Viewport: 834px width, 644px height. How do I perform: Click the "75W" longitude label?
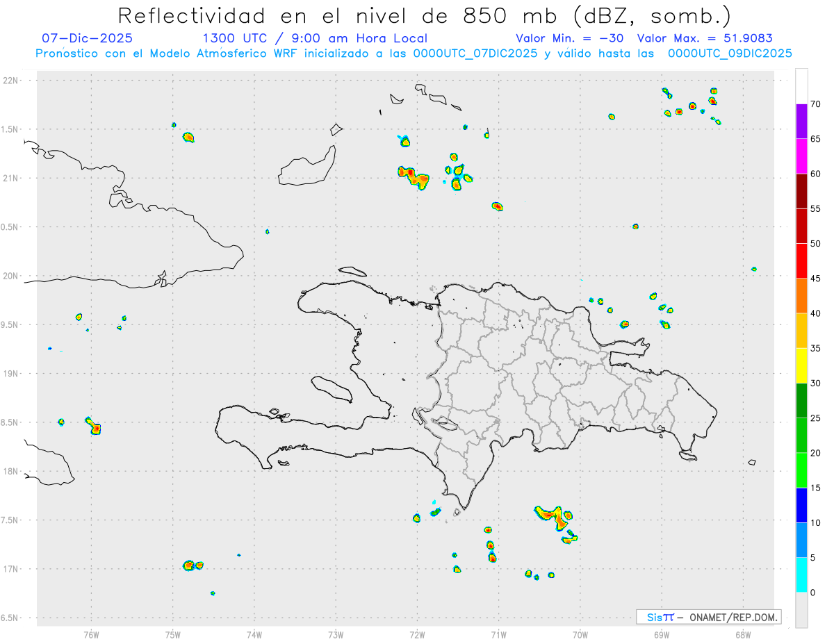pos(173,634)
